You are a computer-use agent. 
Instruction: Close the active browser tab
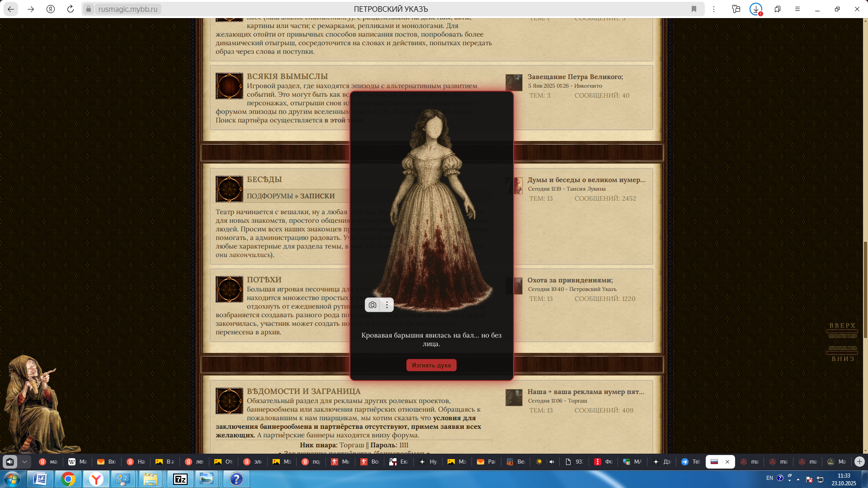pos(727,462)
